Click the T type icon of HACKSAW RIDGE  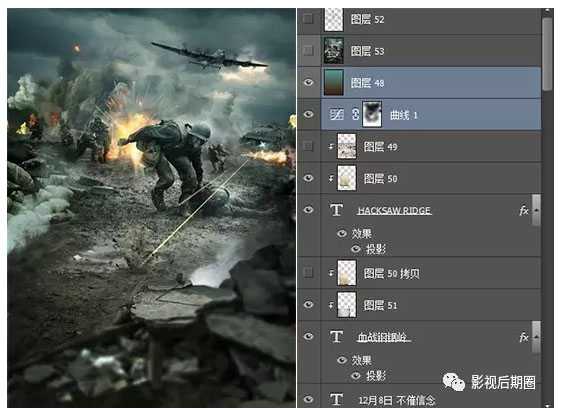click(336, 210)
